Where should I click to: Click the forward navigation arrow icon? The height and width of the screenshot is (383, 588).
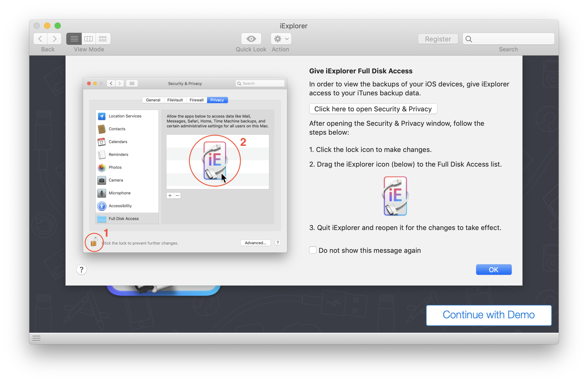point(54,39)
